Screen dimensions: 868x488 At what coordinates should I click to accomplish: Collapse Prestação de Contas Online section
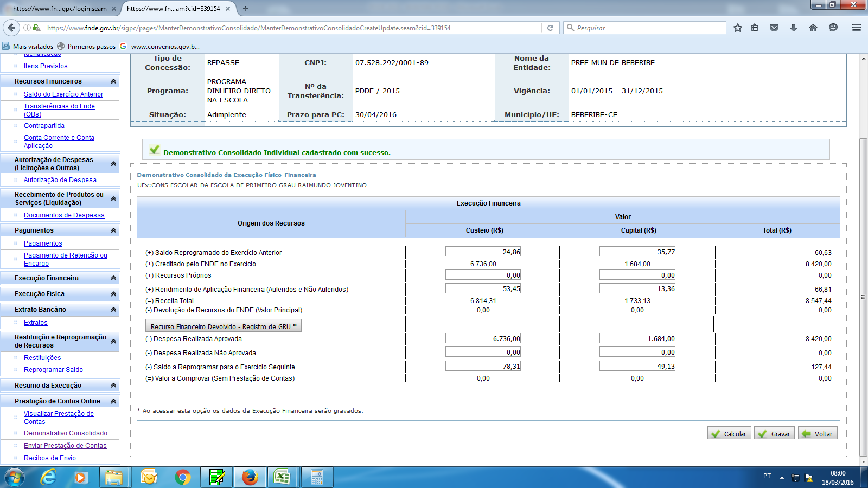coord(113,401)
